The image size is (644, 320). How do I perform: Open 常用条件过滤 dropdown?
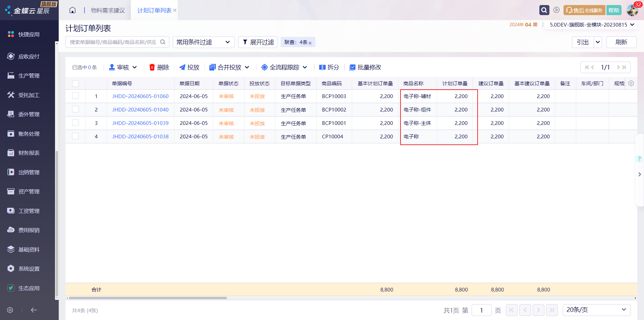click(x=204, y=42)
